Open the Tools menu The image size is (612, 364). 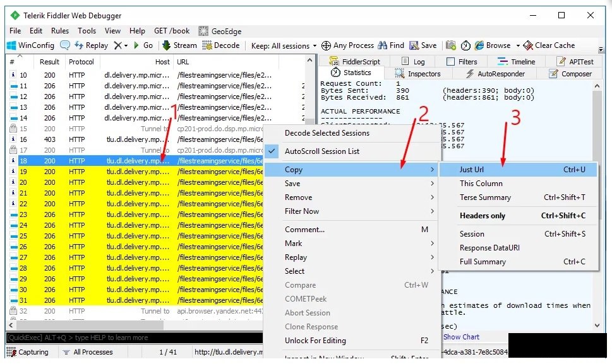point(87,31)
